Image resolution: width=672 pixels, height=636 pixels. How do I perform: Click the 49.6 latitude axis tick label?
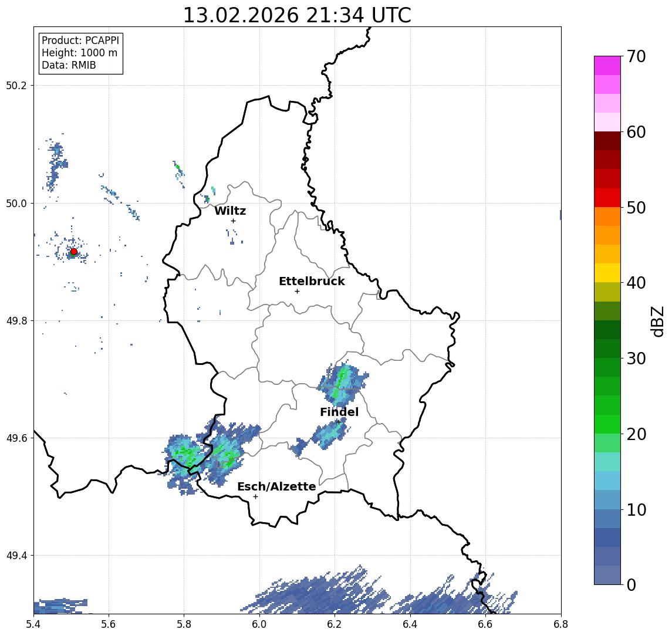[16, 438]
